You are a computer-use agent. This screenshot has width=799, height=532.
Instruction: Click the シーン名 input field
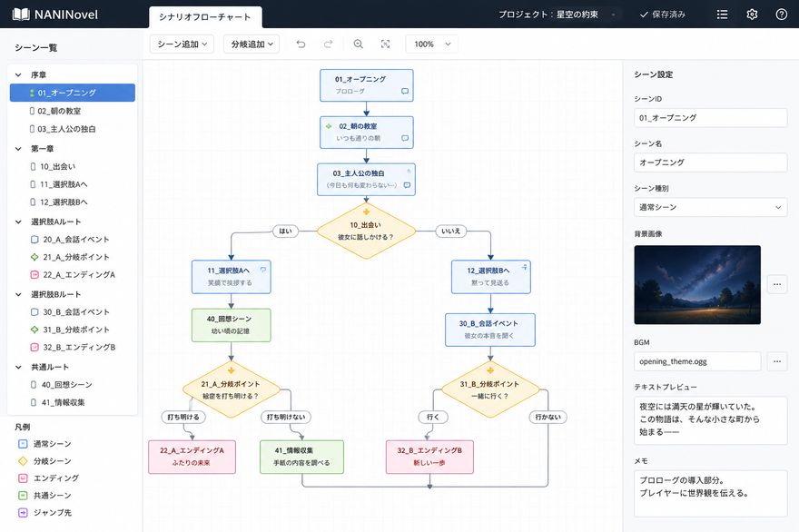(710, 163)
